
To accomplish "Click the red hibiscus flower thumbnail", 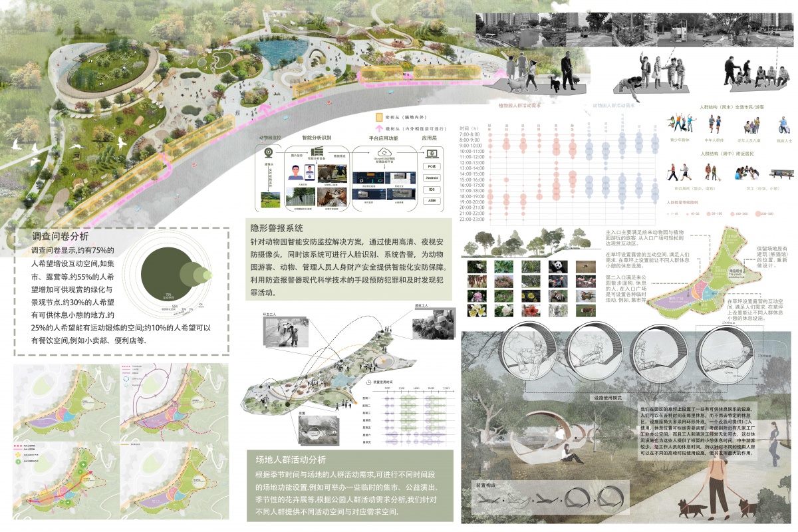I will click(531, 311).
